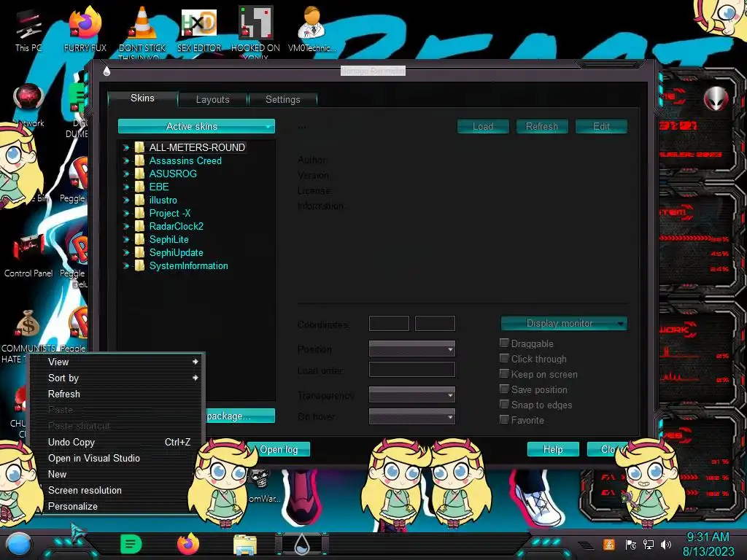Click the ALL-METERS-ROUND folder icon

coord(139,147)
